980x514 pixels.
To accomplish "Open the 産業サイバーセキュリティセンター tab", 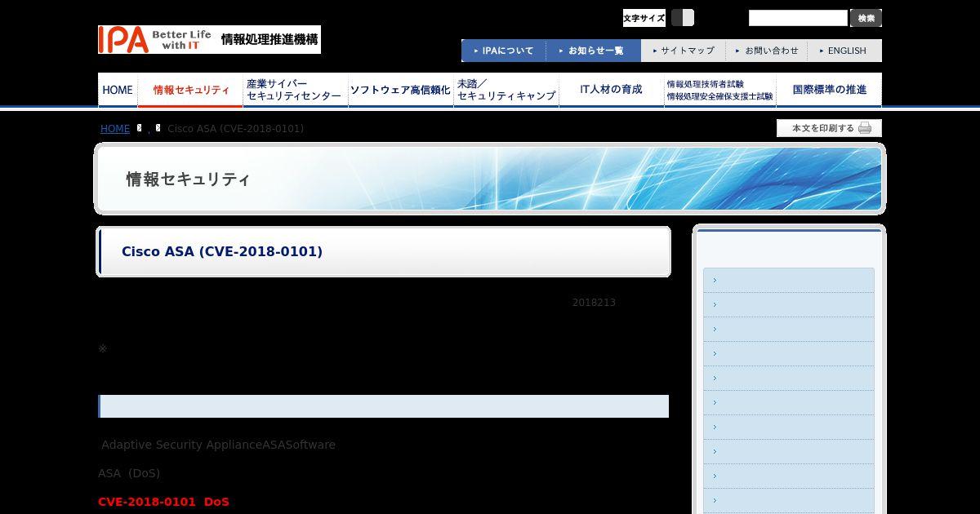I will 295,90.
